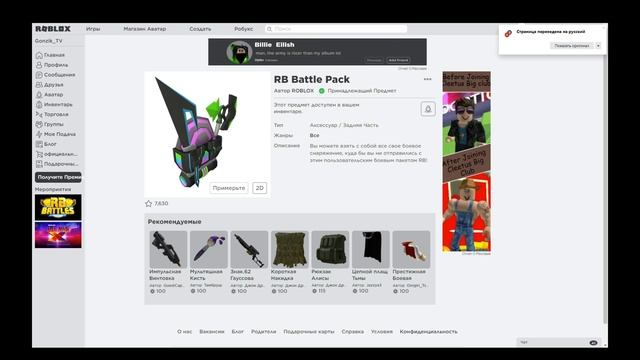Open the RB Battles event banner

[x=58, y=207]
